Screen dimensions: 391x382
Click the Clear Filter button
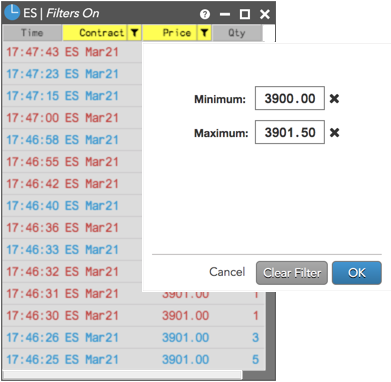click(x=292, y=273)
